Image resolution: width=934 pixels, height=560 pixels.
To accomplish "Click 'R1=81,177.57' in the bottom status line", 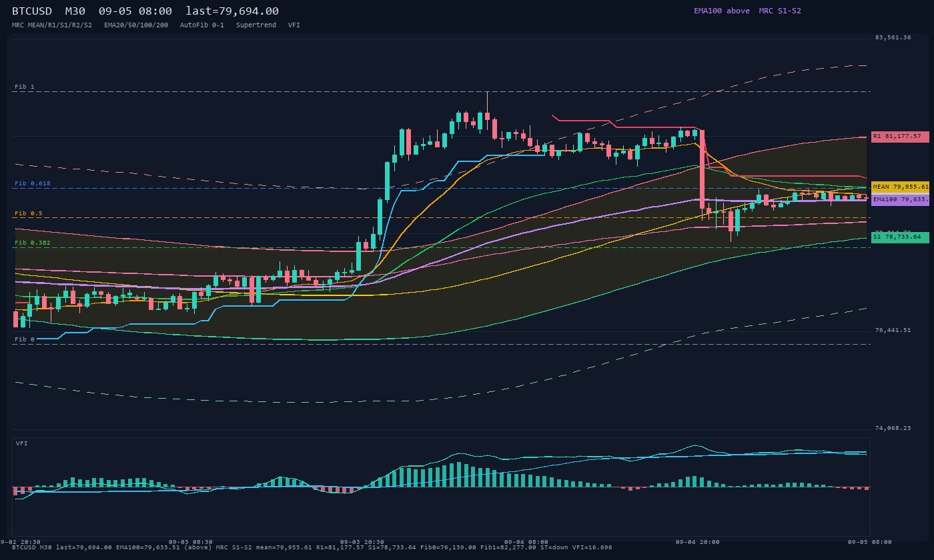I will (340, 547).
